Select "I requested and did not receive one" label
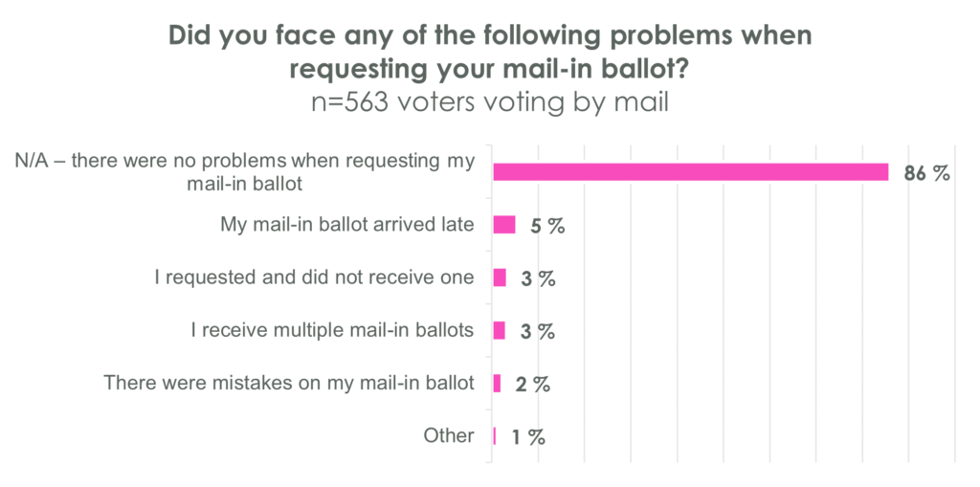The height and width of the screenshot is (487, 980). click(315, 277)
